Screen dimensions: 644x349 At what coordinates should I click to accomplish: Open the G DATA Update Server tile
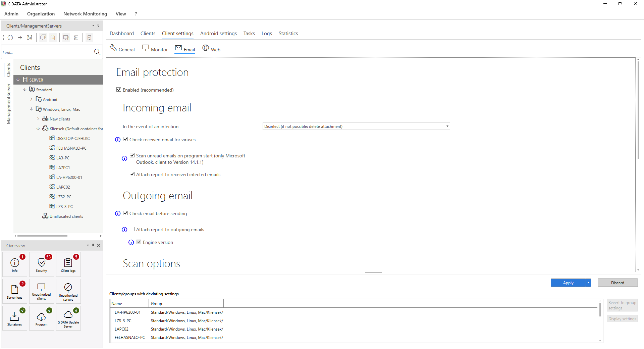68,318
